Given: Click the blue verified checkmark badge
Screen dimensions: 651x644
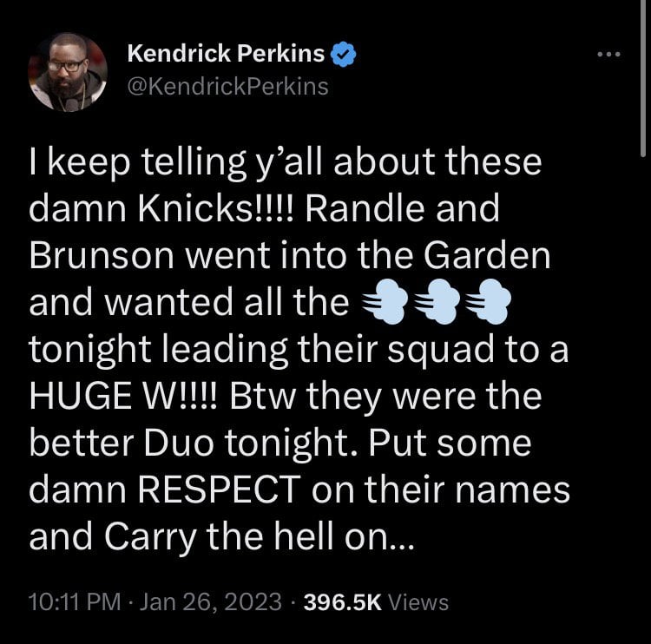Looking at the screenshot, I should tap(343, 54).
